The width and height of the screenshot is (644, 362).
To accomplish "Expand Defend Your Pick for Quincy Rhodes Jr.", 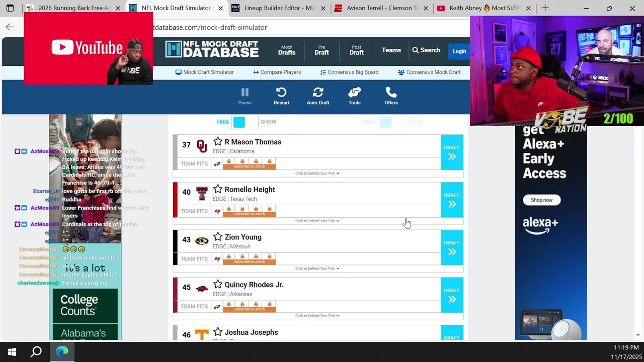I will coord(317,316).
